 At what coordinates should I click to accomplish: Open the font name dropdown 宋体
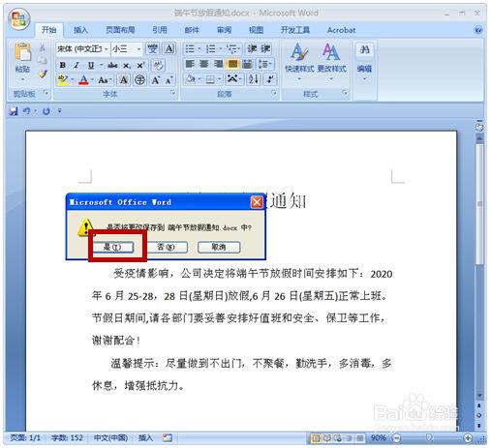(x=106, y=49)
